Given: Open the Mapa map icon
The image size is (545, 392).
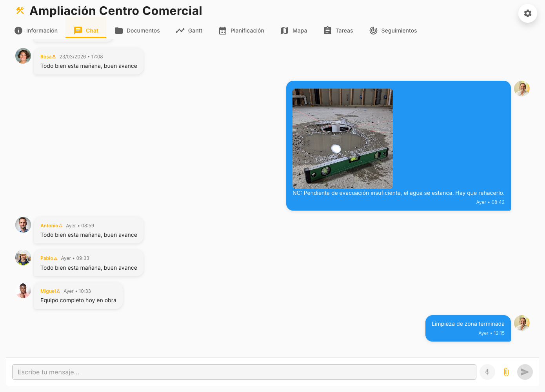Looking at the screenshot, I should click(x=285, y=30).
